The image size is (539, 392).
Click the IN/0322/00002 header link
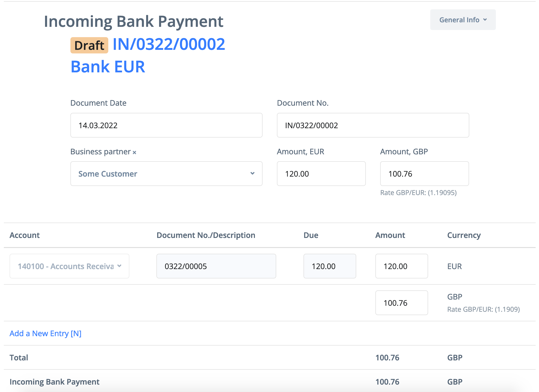169,45
